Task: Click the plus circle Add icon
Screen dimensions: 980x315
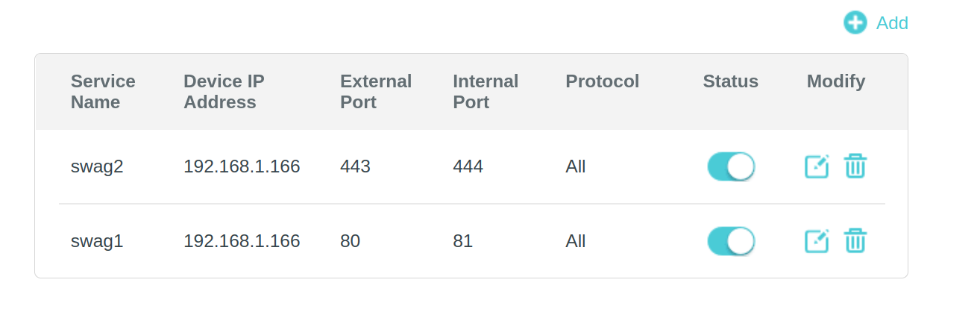Action: [x=855, y=22]
